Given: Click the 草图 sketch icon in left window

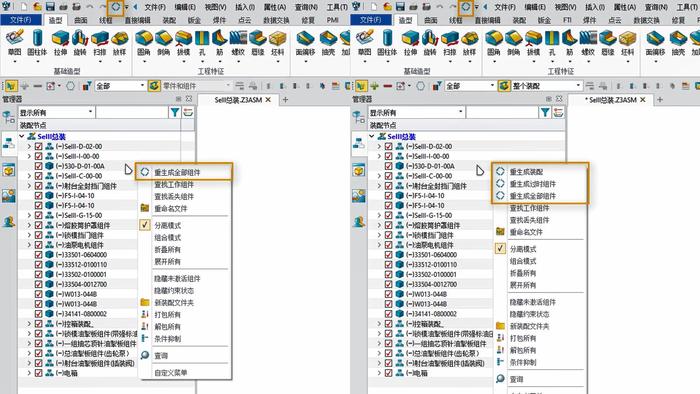Looking at the screenshot, I should pos(15,43).
